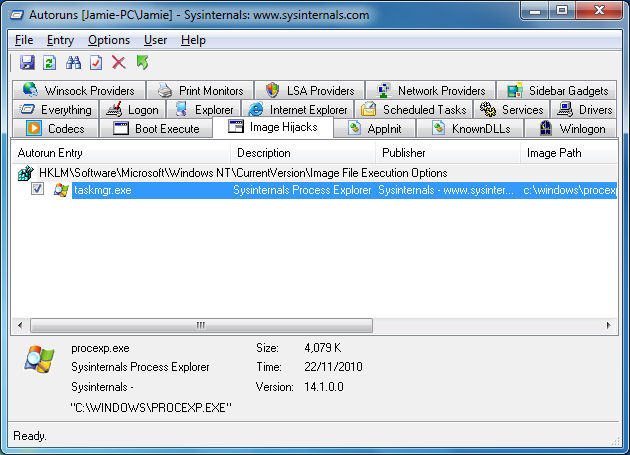Click the Autoruns title bar app icon
This screenshot has width=630, height=455.
point(16,15)
